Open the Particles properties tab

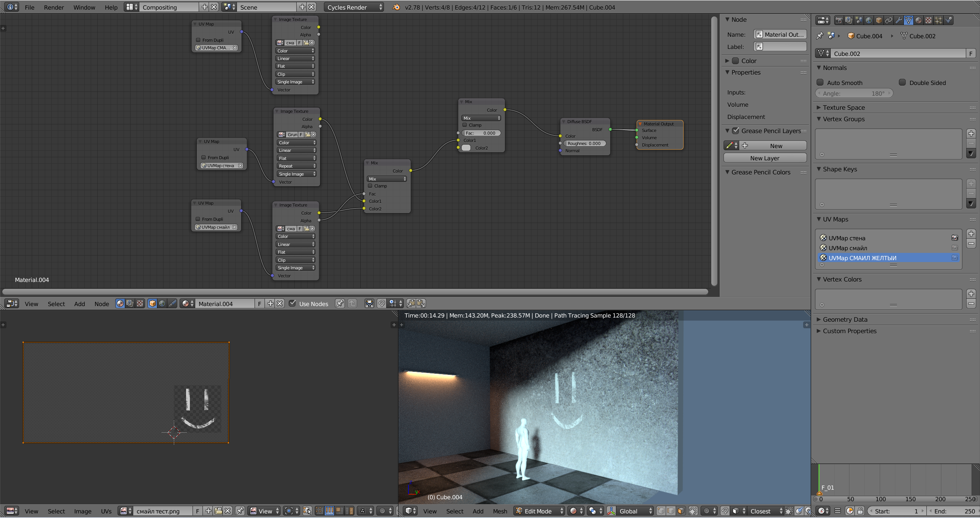click(x=938, y=20)
